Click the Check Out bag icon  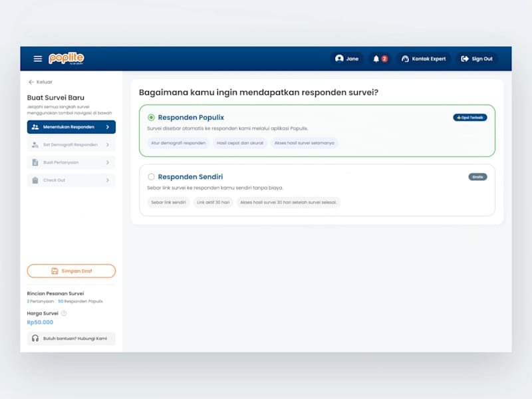(35, 180)
